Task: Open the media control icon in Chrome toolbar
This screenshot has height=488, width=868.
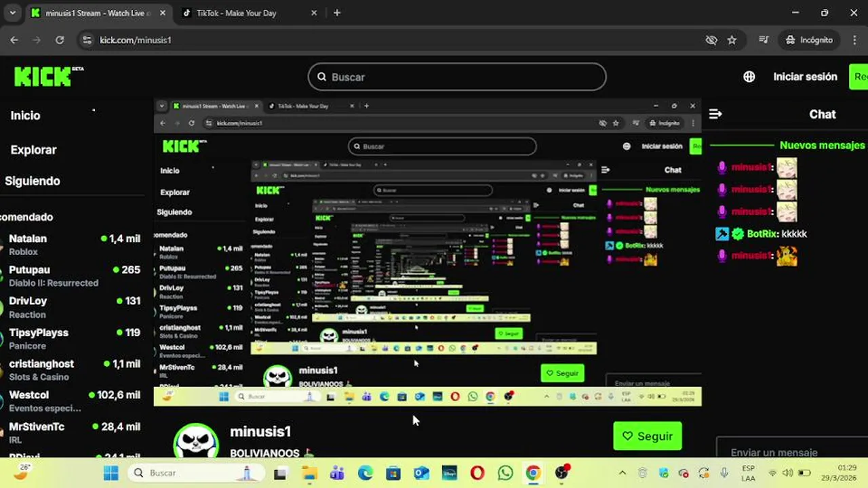Action: tap(764, 40)
